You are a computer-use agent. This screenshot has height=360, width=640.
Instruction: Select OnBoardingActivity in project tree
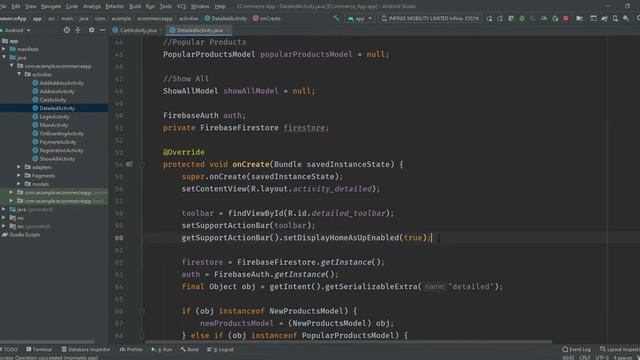click(58, 133)
